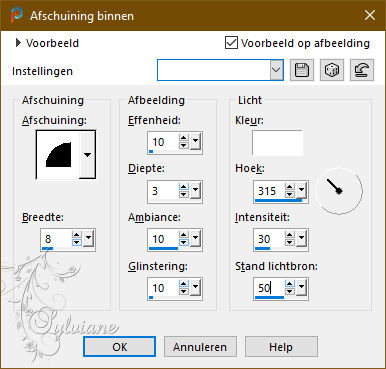Click the reset to default arrow icon
Viewport: 386px width, 369px height.
pos(362,70)
